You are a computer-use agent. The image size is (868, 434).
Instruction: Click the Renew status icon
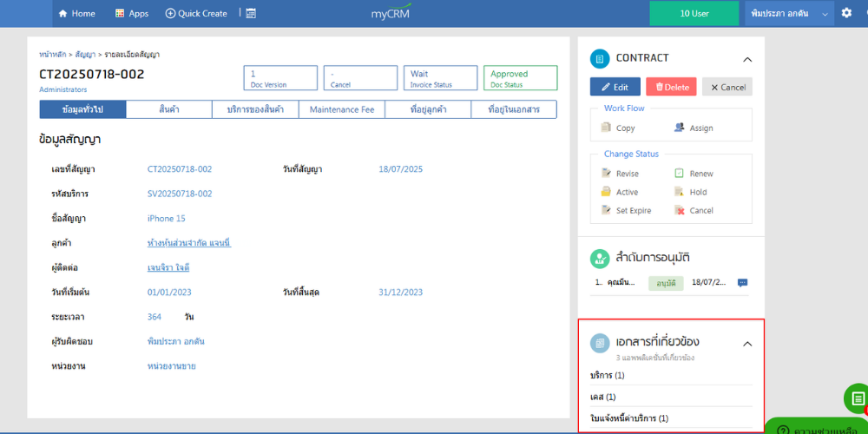coord(680,174)
